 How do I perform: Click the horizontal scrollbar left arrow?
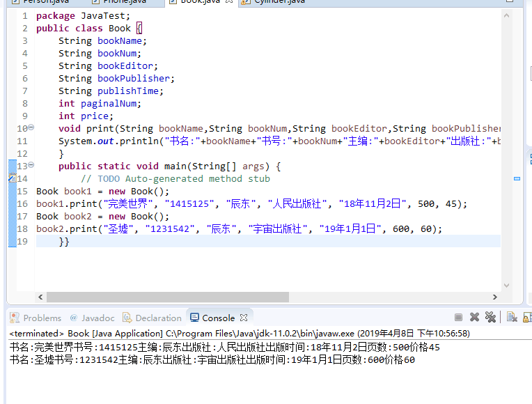click(x=40, y=297)
